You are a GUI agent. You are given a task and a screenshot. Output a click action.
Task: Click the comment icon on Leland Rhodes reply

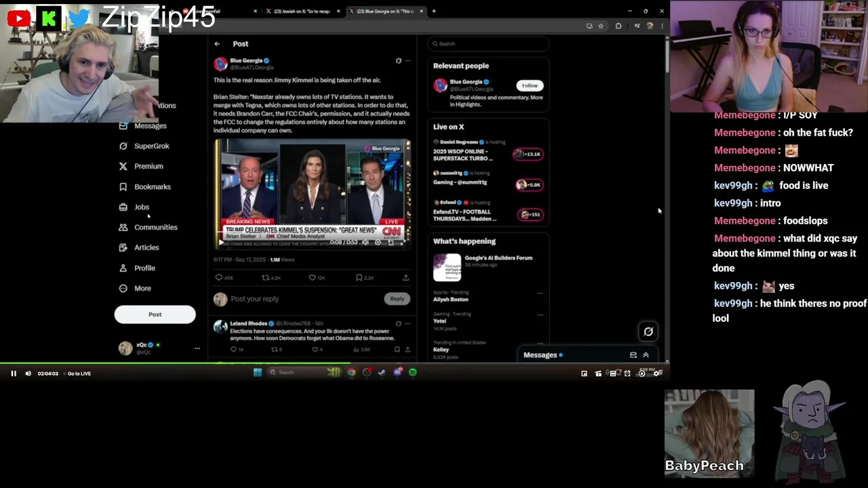point(233,350)
